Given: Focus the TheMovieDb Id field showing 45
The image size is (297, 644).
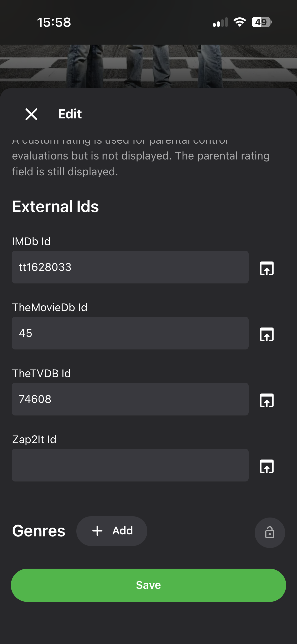Looking at the screenshot, I should click(x=130, y=333).
